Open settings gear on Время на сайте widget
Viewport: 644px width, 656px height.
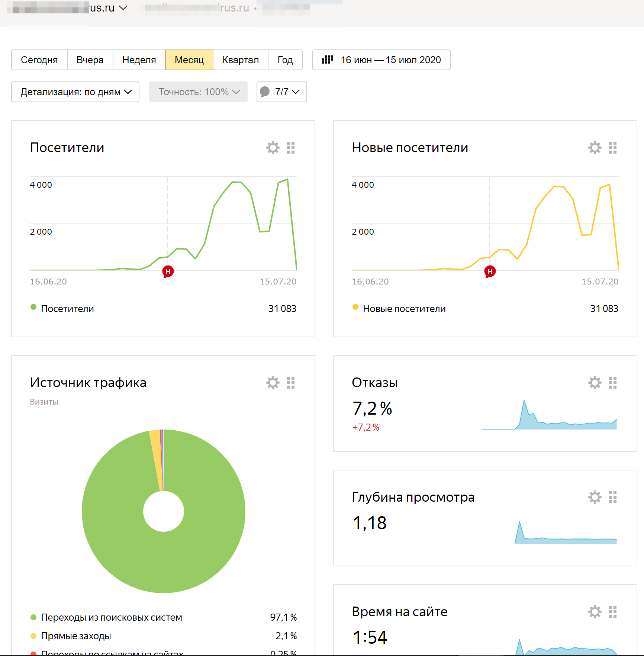point(595,612)
